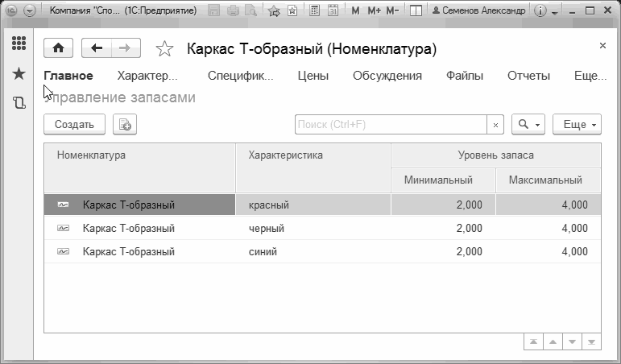
Task: Switch to the Цены tab
Action: (313, 76)
